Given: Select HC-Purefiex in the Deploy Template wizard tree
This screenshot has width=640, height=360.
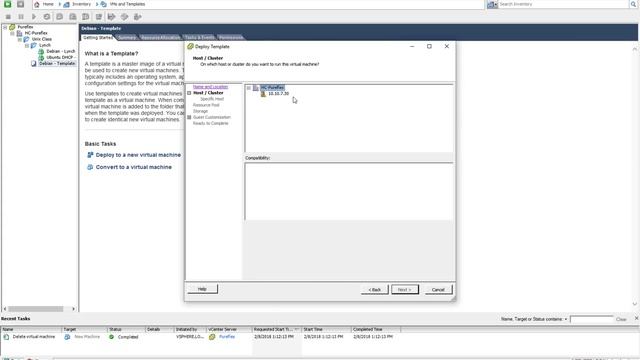Looking at the screenshot, I should [x=272, y=88].
